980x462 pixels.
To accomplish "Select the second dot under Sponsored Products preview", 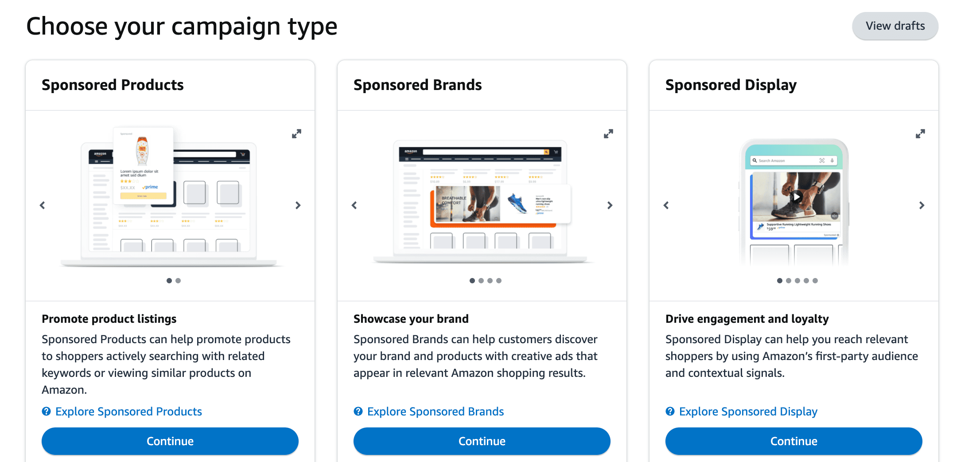I will click(x=178, y=280).
